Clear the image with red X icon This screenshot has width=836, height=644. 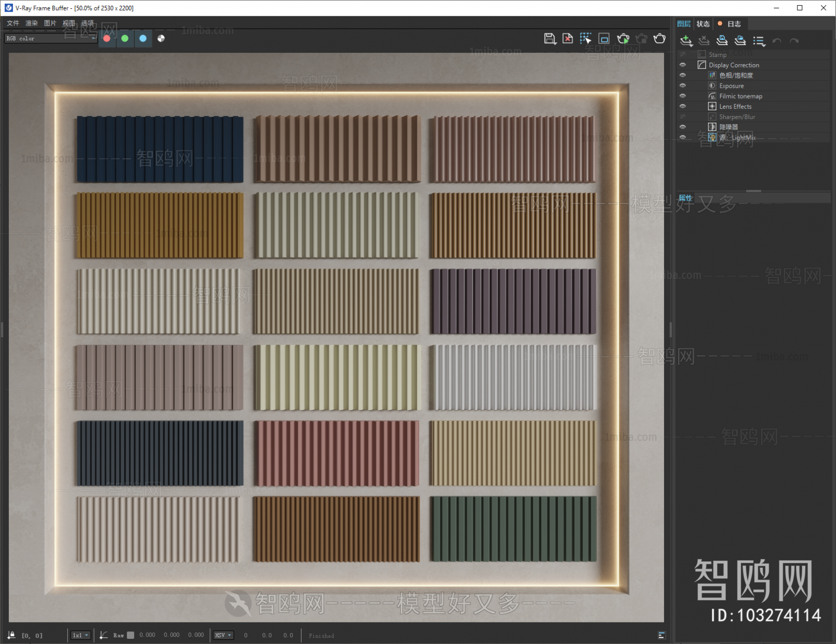568,39
